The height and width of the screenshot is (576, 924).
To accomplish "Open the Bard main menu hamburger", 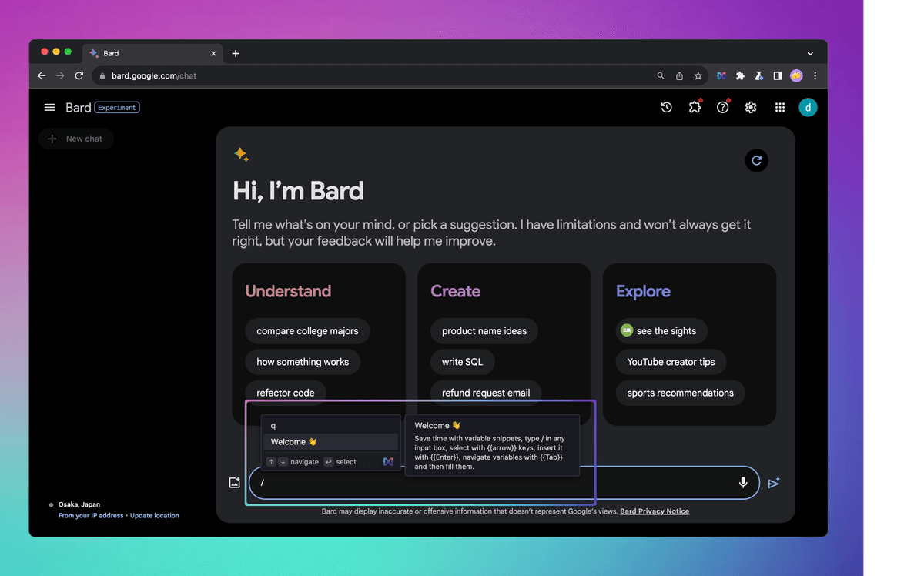I will [x=50, y=108].
